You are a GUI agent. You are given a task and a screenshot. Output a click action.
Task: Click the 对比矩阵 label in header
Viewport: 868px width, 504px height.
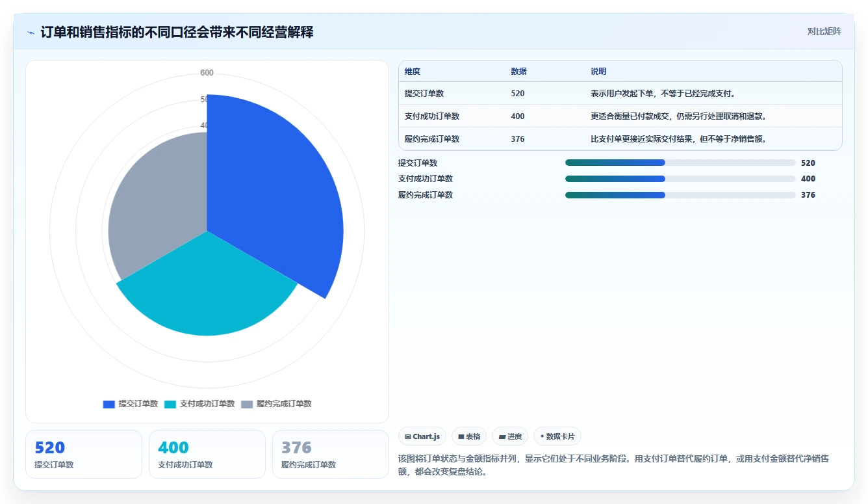824,32
